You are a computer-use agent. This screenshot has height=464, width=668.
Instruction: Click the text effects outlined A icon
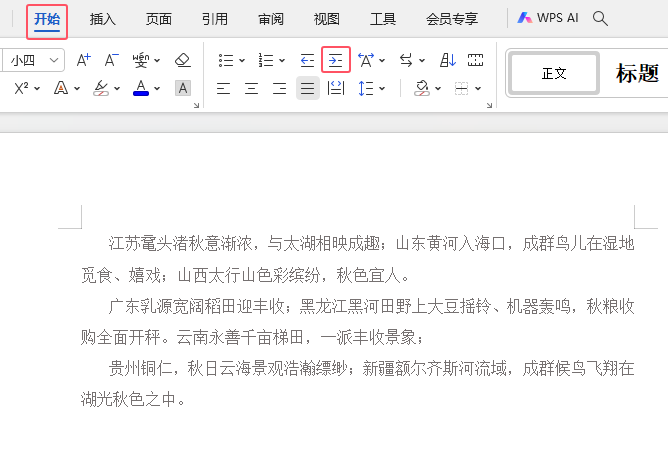pyautogui.click(x=61, y=88)
